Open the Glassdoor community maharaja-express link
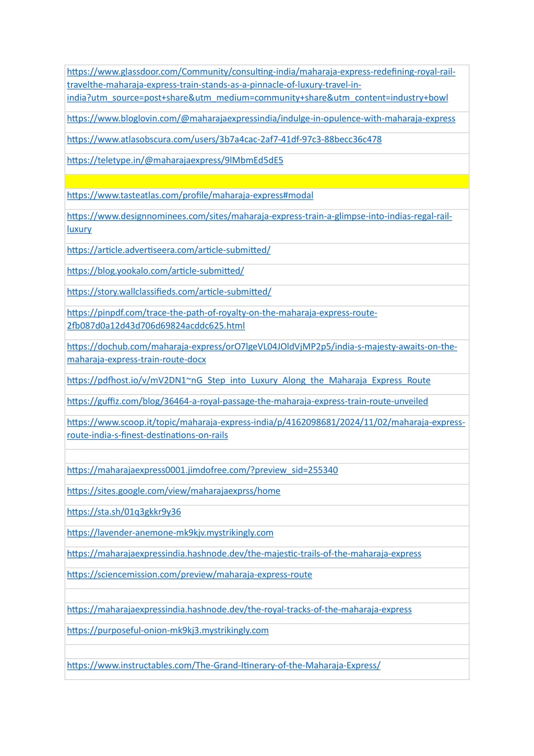 (x=261, y=85)
